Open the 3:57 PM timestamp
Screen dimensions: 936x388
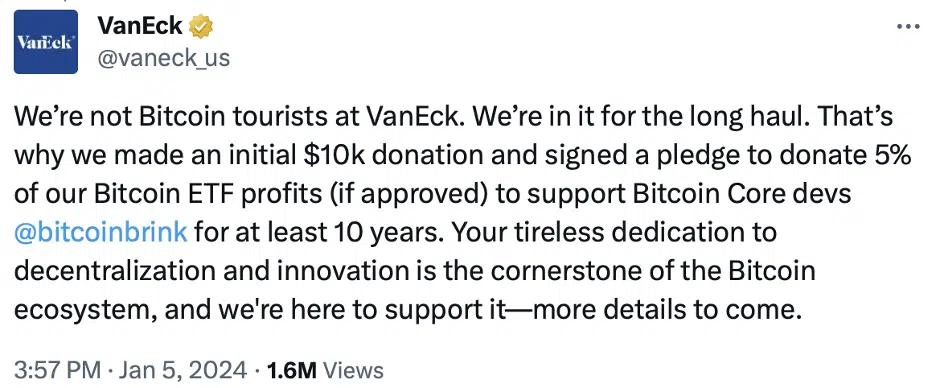pos(57,370)
